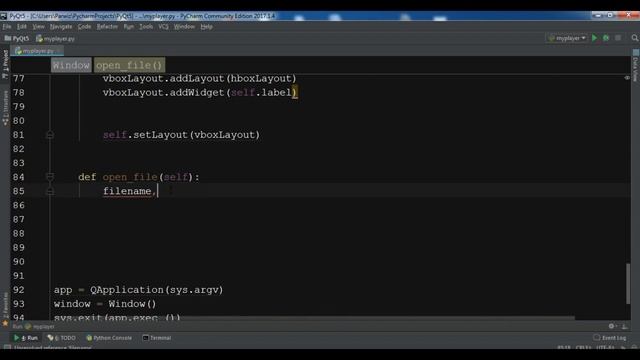Click the UTF-8 encoding status bar entry

[x=605, y=348]
